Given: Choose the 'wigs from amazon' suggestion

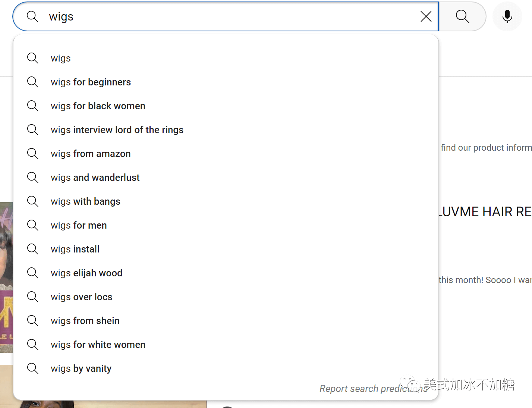Looking at the screenshot, I should 91,154.
